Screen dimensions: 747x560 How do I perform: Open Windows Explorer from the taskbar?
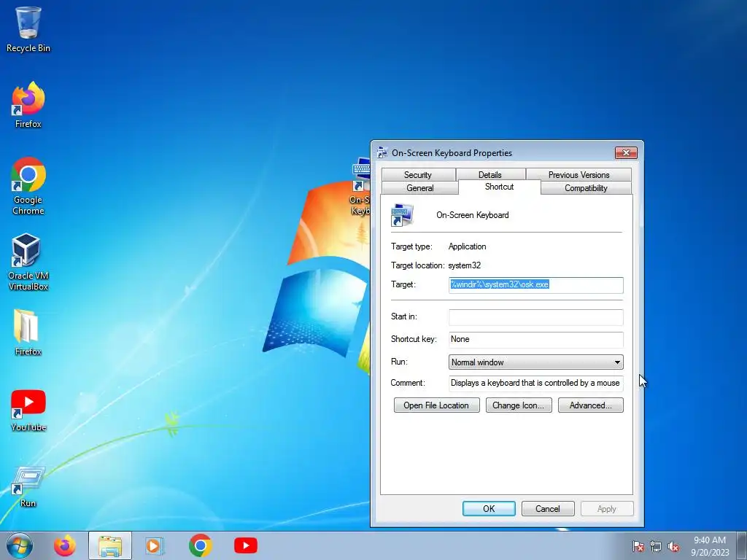[109, 545]
